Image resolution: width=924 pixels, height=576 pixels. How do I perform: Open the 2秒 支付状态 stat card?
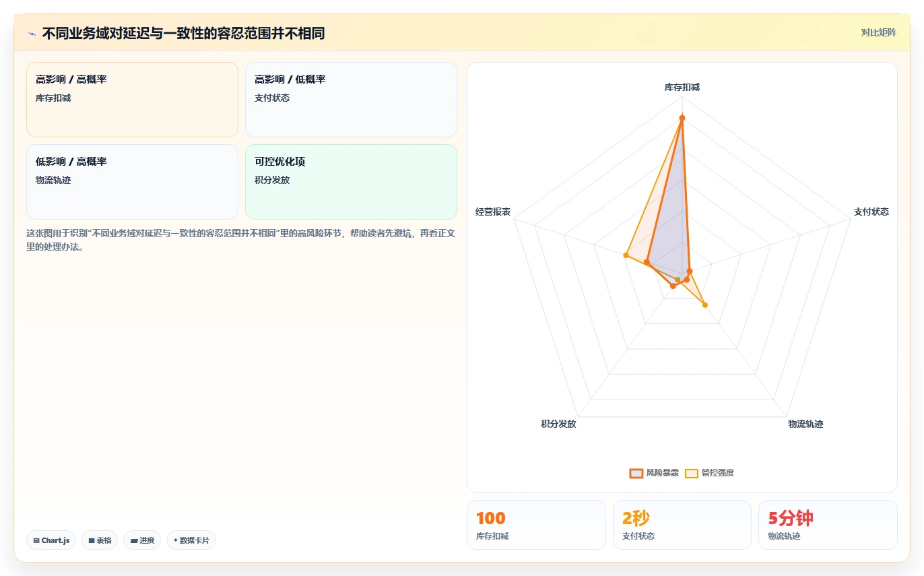pos(682,524)
